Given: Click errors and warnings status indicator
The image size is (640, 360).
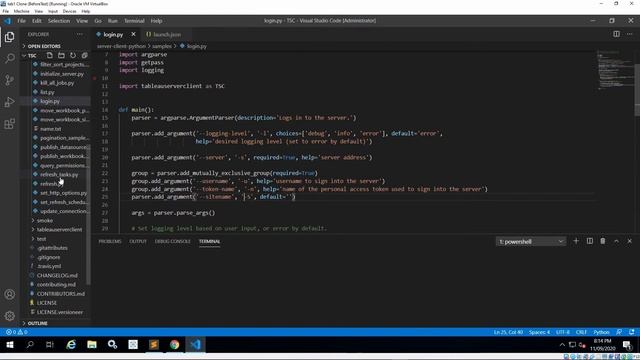Looking at the screenshot, I should (16, 332).
